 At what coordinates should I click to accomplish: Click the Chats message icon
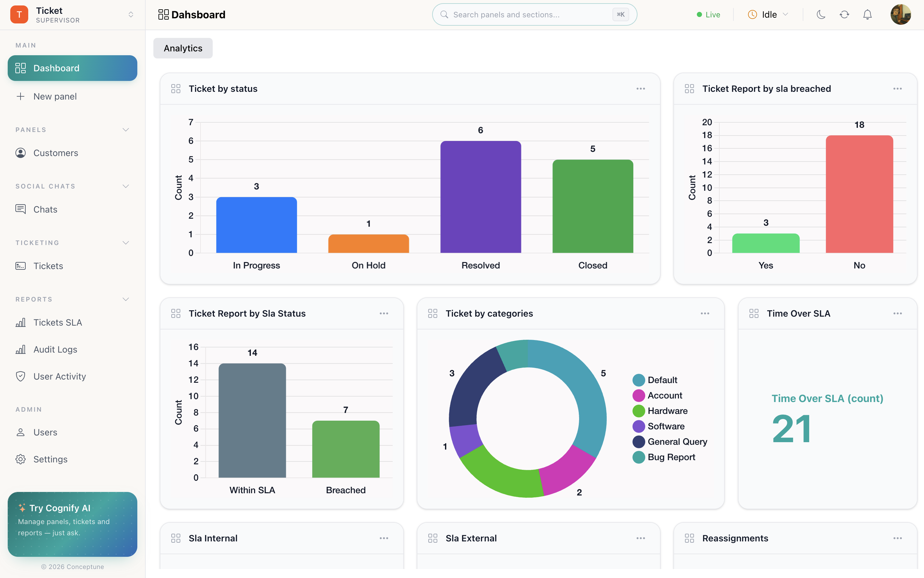(x=21, y=209)
